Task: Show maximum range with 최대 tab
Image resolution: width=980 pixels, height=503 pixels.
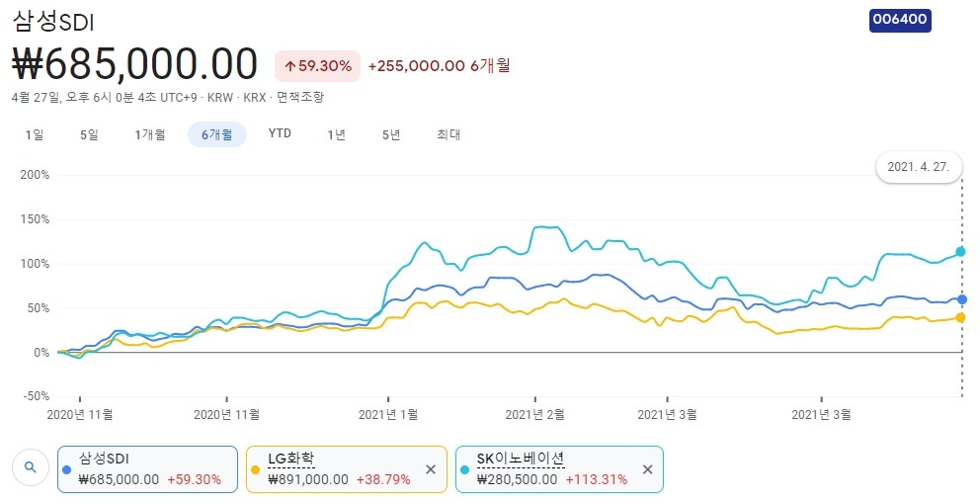Action: [449, 134]
